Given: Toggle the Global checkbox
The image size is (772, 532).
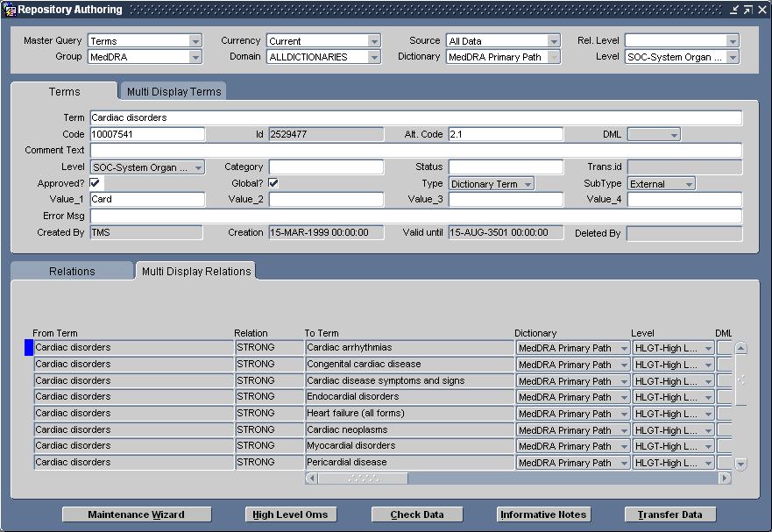Looking at the screenshot, I should [275, 183].
